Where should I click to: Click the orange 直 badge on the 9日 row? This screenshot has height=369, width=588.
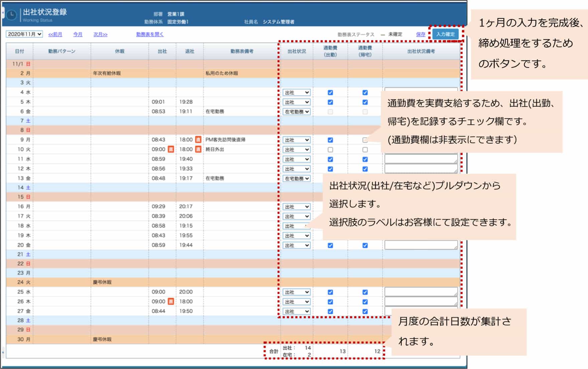[198, 140]
